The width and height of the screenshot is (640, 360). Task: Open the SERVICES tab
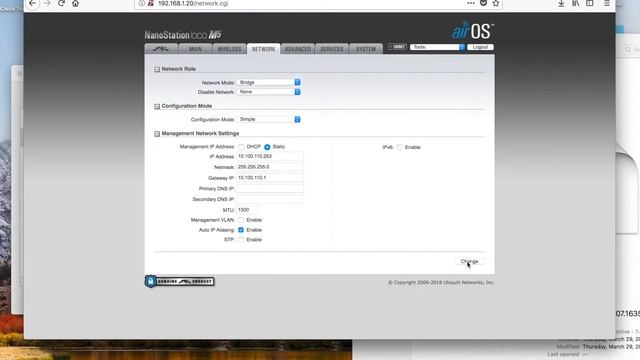tap(332, 49)
